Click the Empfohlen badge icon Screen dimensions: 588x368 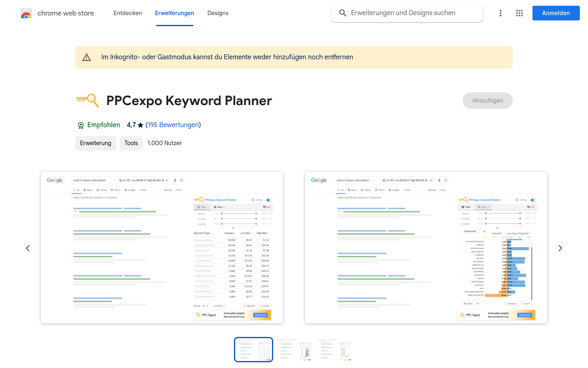coord(81,125)
